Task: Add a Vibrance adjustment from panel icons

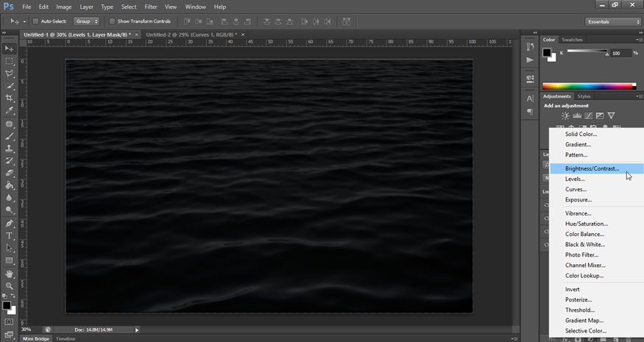Action: tap(611, 115)
